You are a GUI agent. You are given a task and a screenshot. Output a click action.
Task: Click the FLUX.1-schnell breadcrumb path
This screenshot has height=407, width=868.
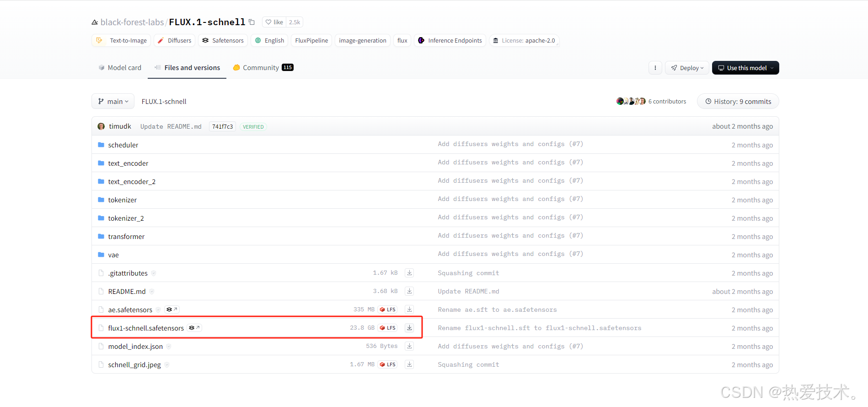[x=164, y=102]
